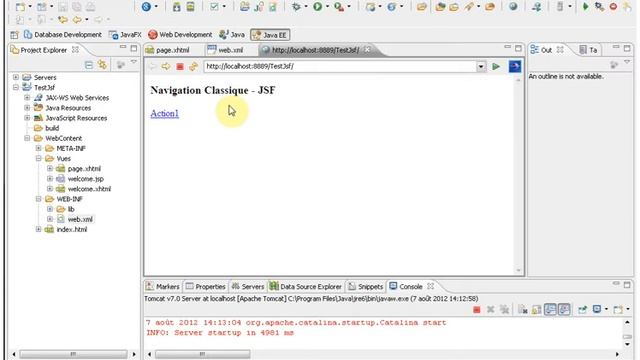Refresh the internal browser page

(x=193, y=67)
